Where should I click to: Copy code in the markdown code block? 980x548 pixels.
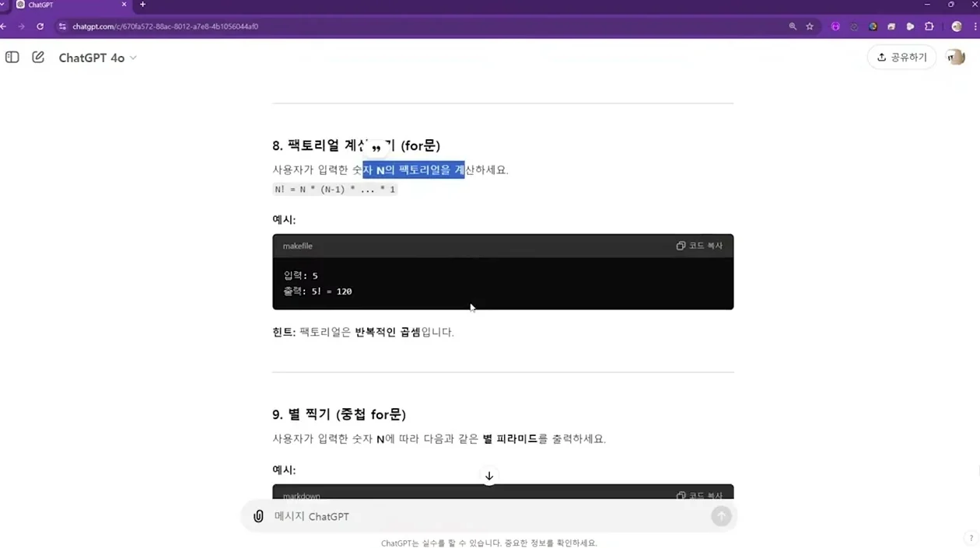point(700,495)
